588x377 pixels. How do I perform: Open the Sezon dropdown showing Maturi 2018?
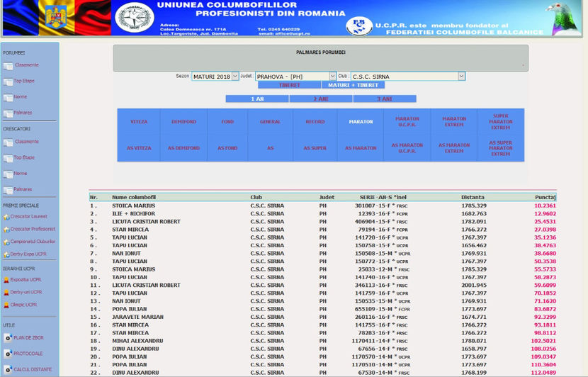click(216, 76)
